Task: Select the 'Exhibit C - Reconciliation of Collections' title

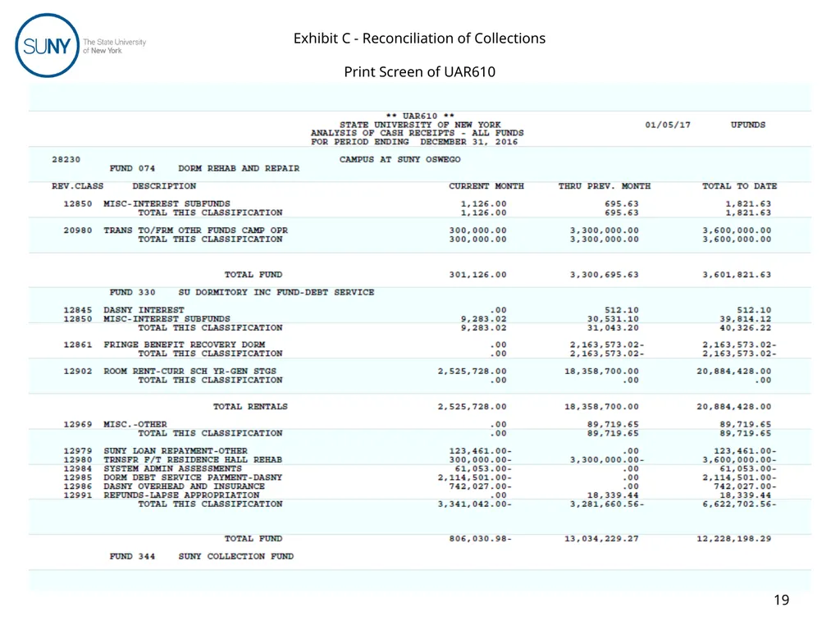Action: (419, 39)
